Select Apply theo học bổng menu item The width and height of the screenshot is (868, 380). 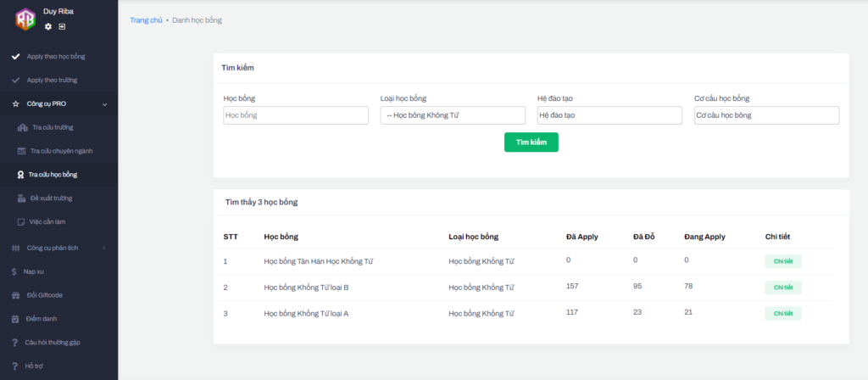pos(56,56)
